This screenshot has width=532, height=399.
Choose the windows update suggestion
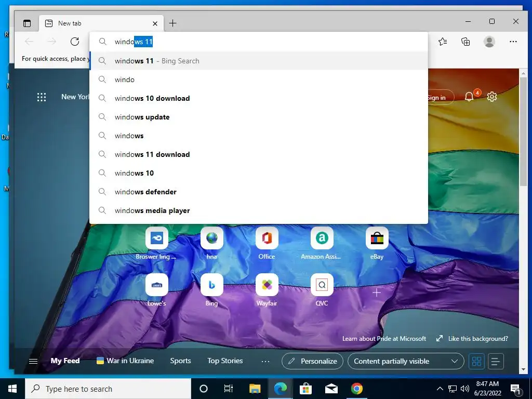pos(259,117)
